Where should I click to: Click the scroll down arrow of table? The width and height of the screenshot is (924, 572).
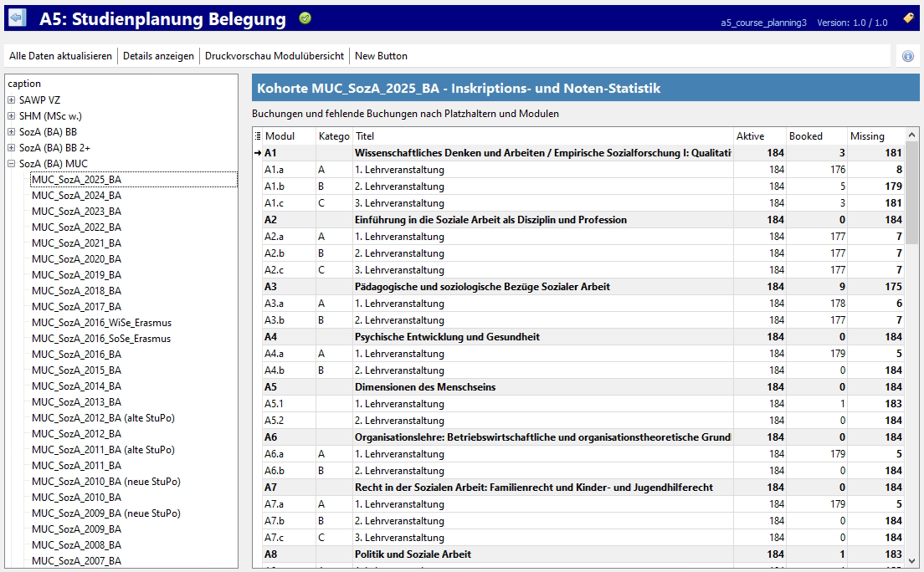tap(912, 558)
